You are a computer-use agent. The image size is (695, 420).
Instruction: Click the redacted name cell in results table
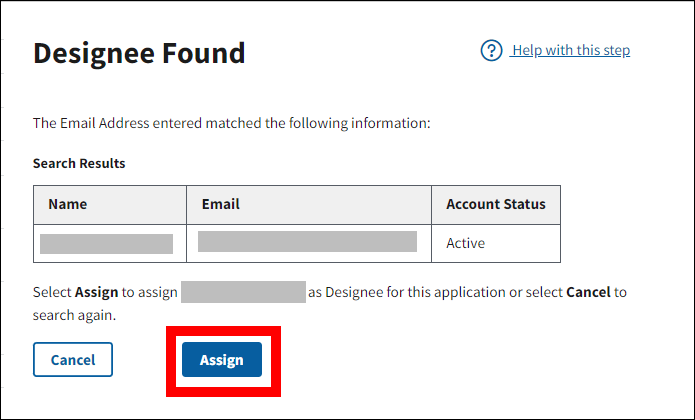tap(106, 243)
